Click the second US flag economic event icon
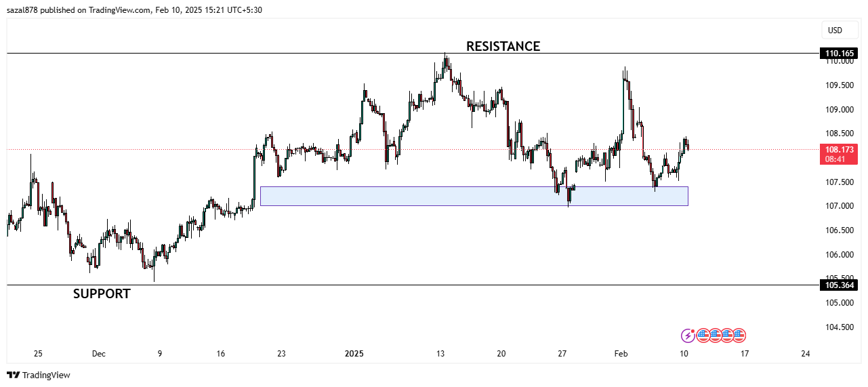Screen dimensions: 868x387 coord(715,335)
